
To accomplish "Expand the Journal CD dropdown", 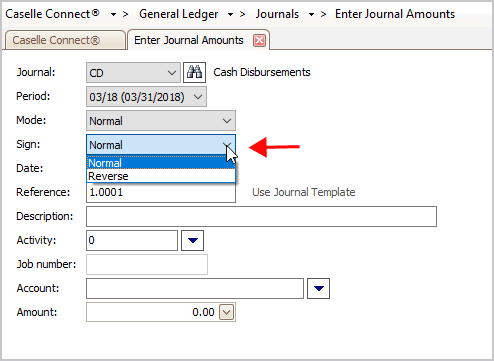I will pos(172,73).
